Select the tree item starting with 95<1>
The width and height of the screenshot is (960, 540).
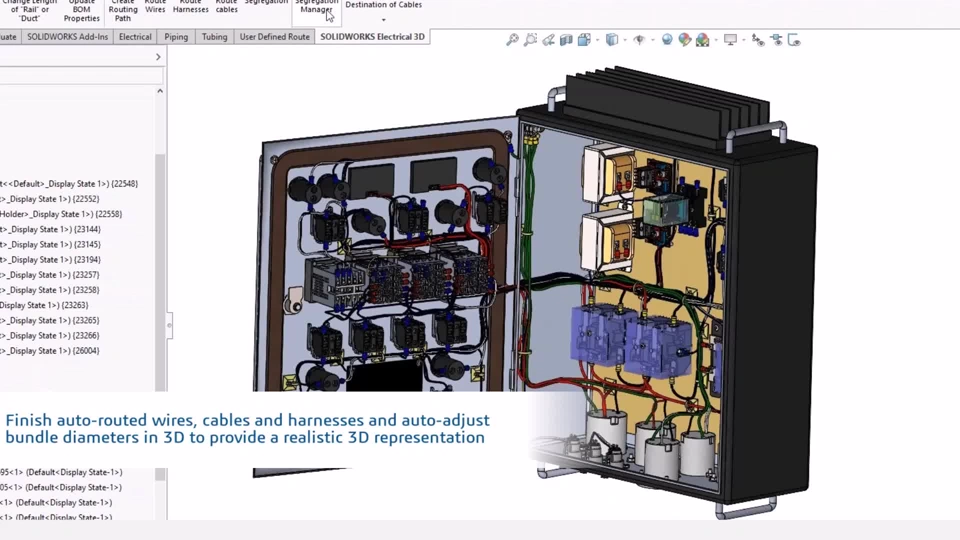[61, 473]
